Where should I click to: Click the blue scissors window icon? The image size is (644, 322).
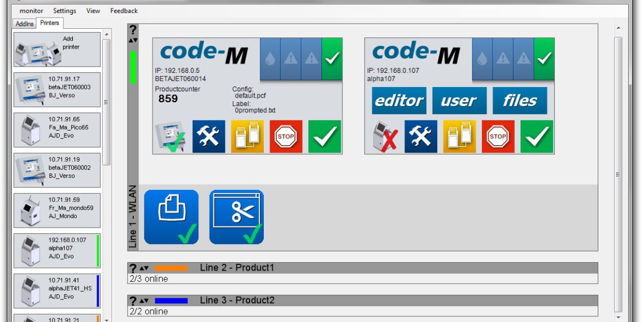[x=236, y=217]
